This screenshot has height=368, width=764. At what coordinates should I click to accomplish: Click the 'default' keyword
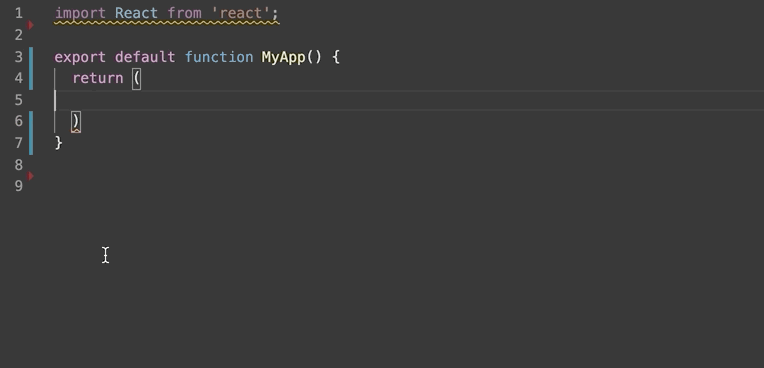coord(145,57)
